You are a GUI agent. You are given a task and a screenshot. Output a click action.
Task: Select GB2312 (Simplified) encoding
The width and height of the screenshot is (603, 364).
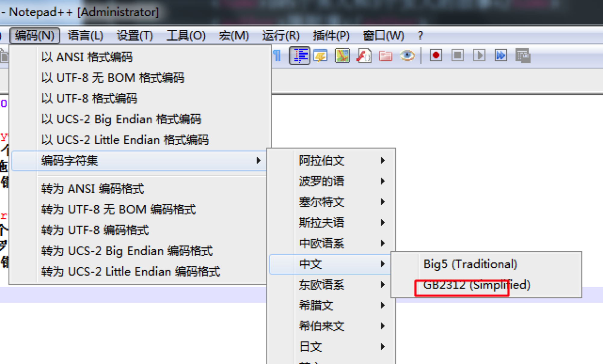pyautogui.click(x=486, y=285)
